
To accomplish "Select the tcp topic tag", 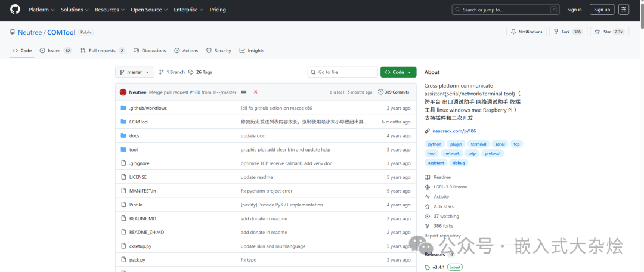I will [516, 144].
